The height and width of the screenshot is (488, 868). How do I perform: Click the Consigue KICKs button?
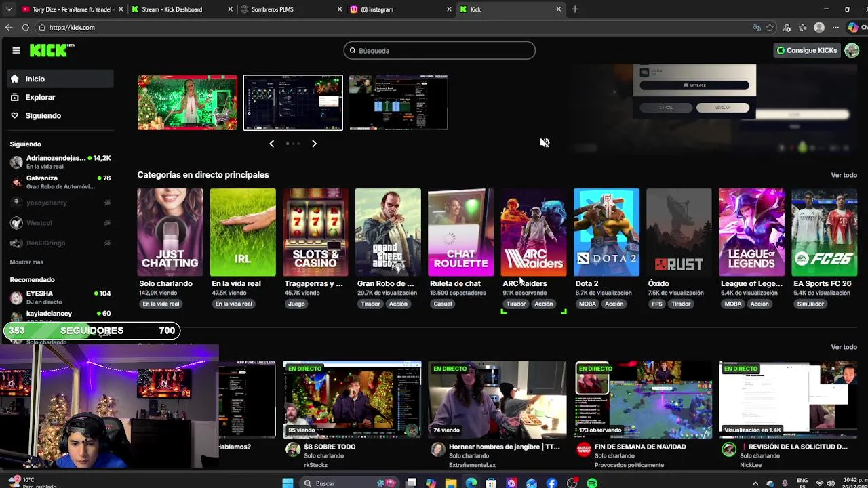(x=807, y=50)
